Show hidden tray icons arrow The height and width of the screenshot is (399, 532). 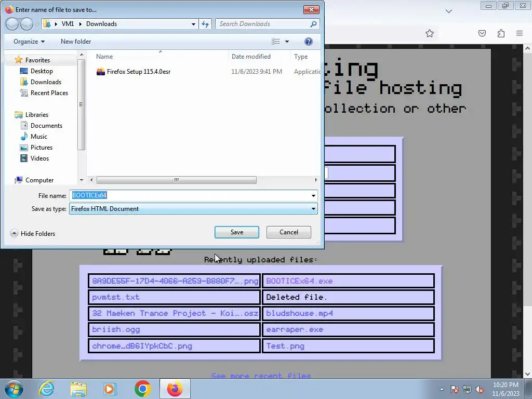tap(442, 389)
